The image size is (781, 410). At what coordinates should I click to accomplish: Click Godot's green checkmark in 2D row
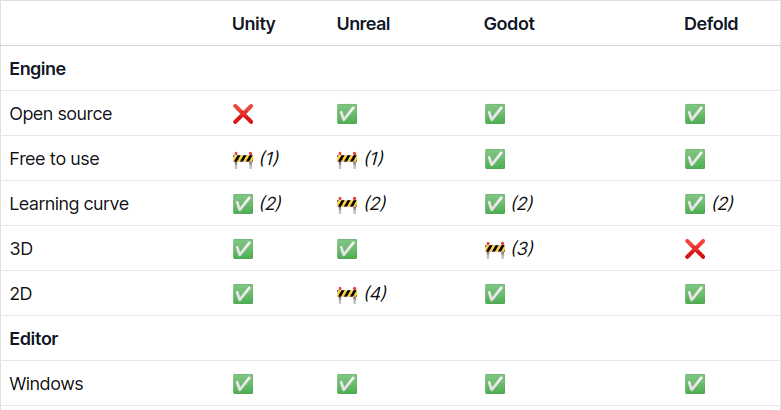click(494, 294)
